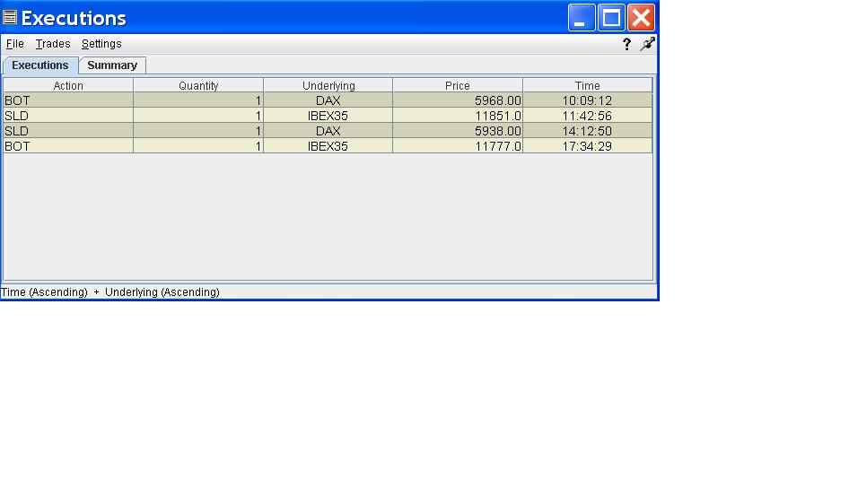The image size is (849, 504).
Task: Select BOT action in the 10:09:12 row
Action: [x=68, y=100]
